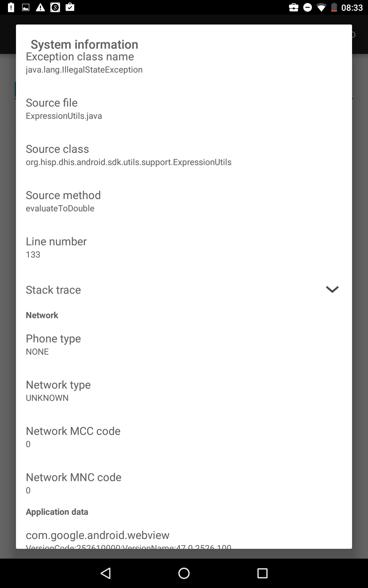Tap the Source class entry

coord(128,155)
